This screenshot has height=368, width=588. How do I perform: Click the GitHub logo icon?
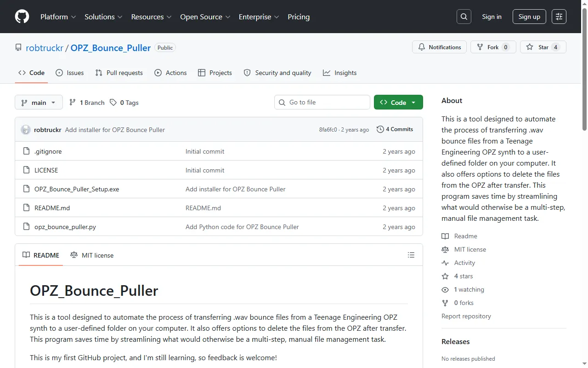tap(22, 17)
